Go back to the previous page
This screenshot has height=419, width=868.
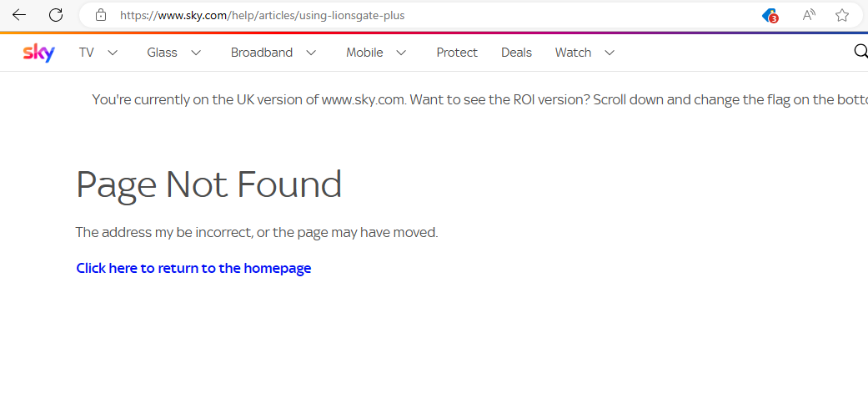click(19, 15)
